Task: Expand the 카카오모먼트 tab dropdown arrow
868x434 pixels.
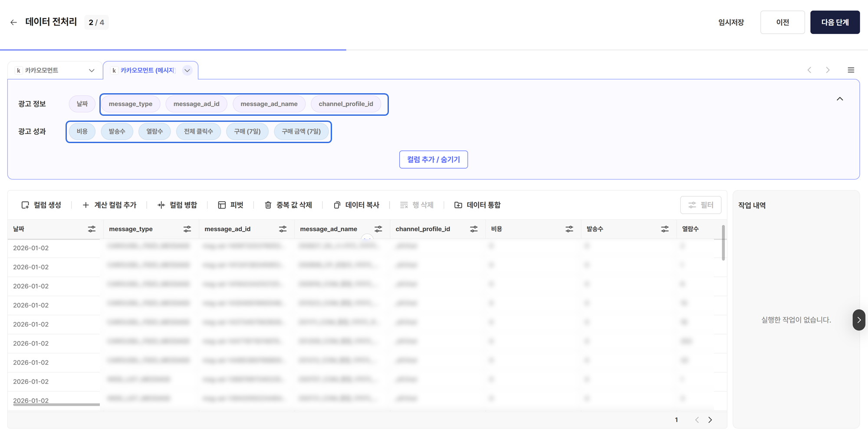Action: tap(92, 71)
